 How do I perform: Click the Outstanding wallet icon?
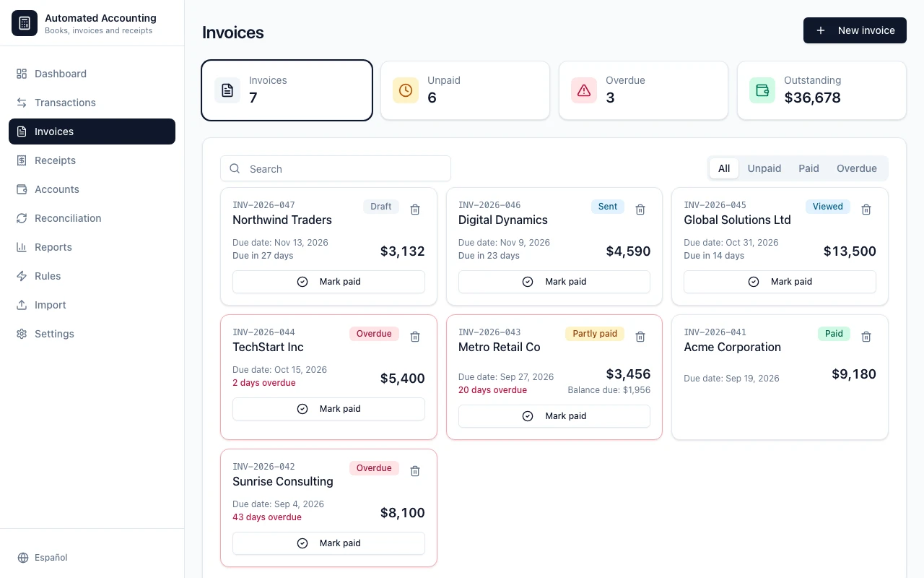click(762, 90)
